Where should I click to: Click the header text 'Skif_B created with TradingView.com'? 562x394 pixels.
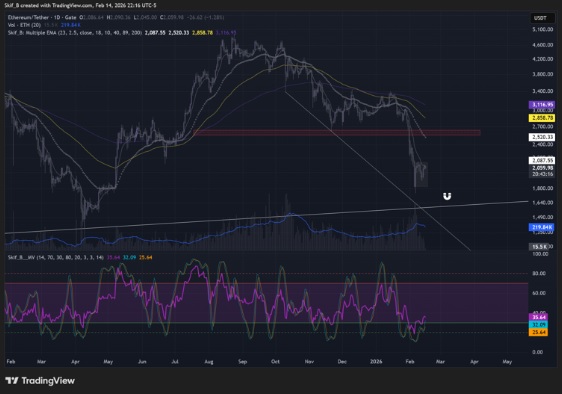click(x=48, y=5)
